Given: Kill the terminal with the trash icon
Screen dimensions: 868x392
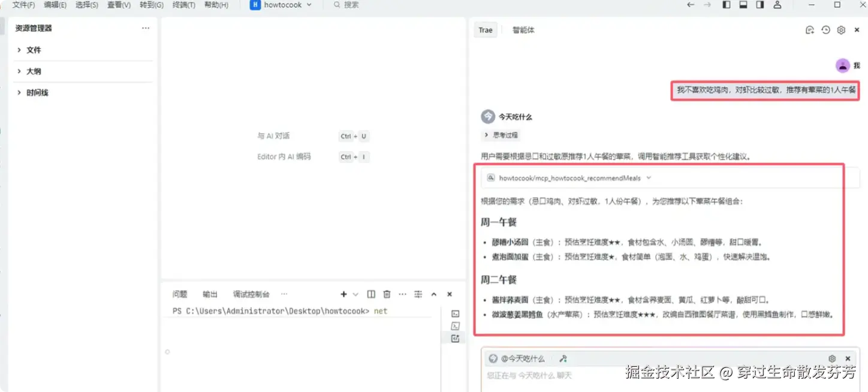Looking at the screenshot, I should (x=387, y=294).
